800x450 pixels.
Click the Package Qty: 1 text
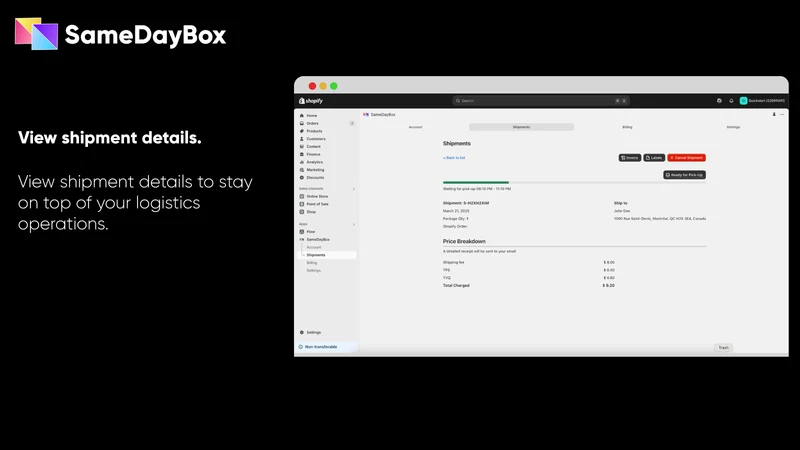tap(456, 218)
